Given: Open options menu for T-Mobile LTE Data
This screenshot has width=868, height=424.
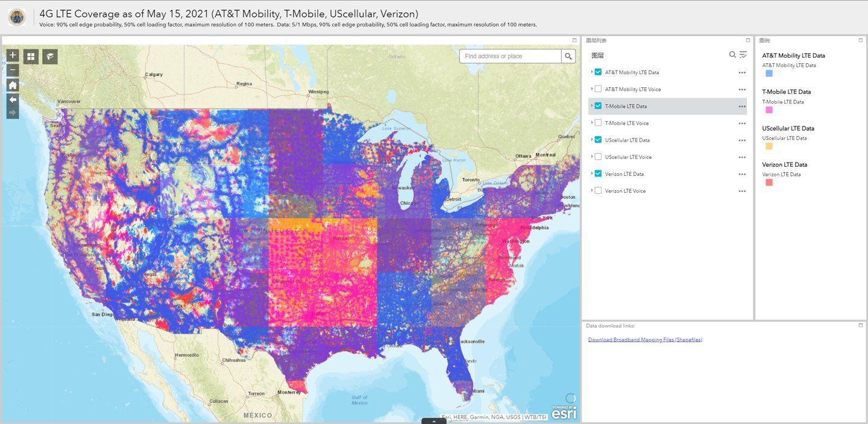Looking at the screenshot, I should click(x=742, y=106).
